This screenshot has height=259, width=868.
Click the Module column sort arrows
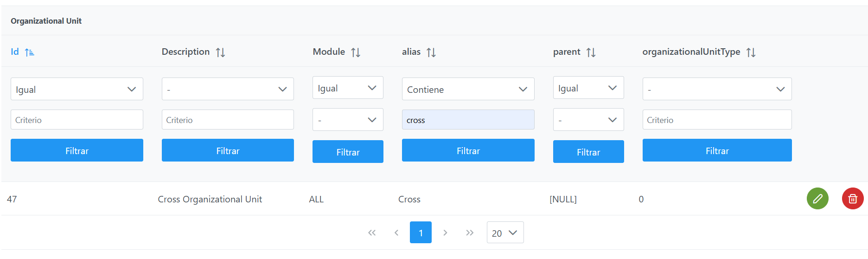(356, 52)
